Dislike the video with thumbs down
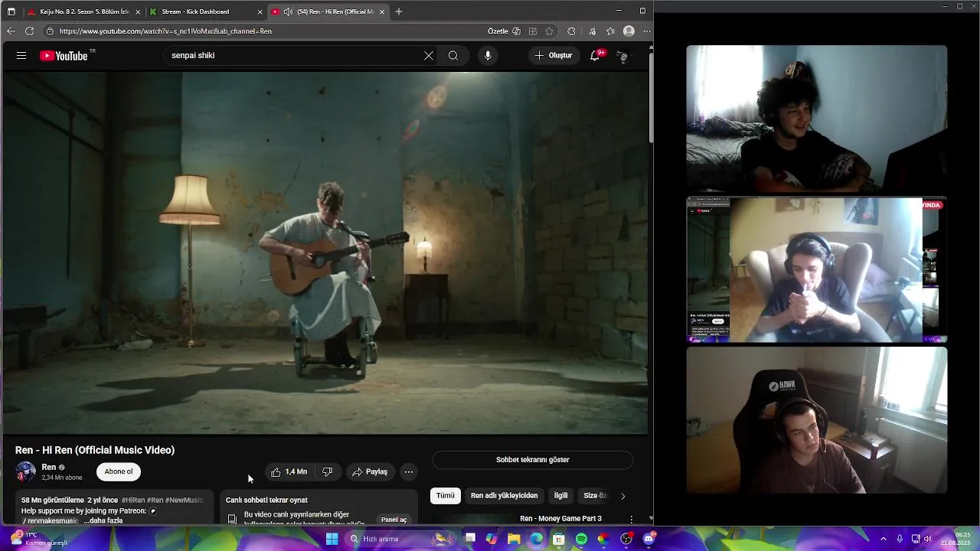The width and height of the screenshot is (980, 551). coord(327,472)
